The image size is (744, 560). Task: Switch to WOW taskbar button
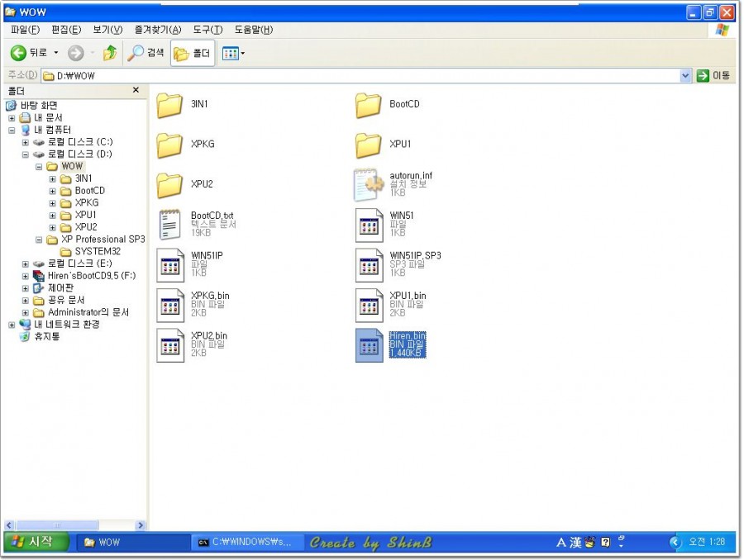pyautogui.click(x=133, y=542)
